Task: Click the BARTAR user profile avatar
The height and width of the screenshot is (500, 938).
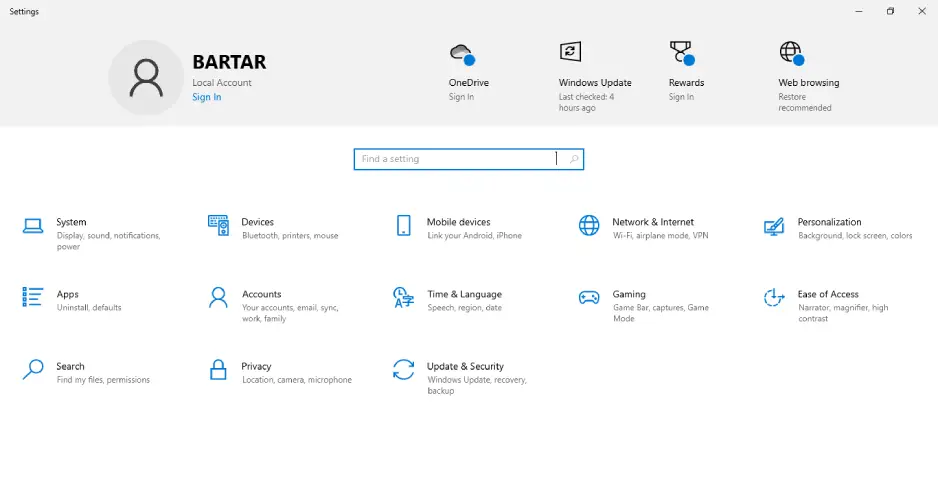Action: (146, 77)
